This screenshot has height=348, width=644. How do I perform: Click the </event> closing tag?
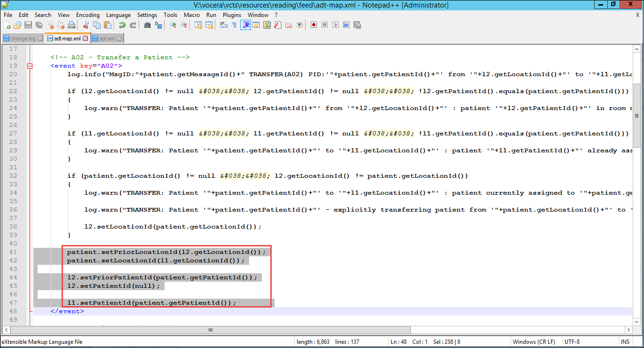click(67, 311)
